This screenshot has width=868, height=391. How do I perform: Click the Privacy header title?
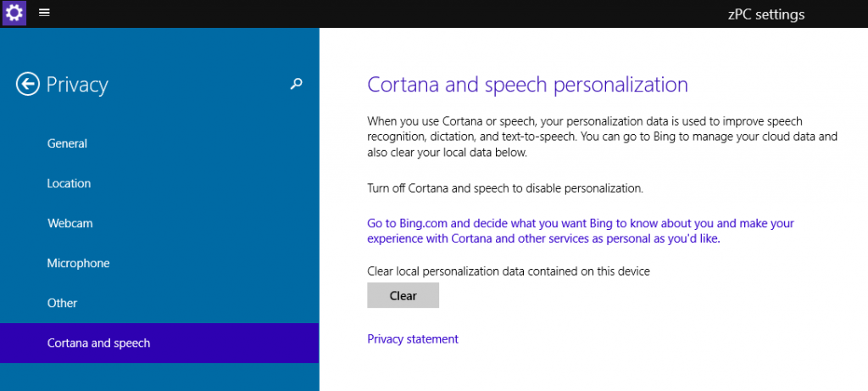(77, 85)
